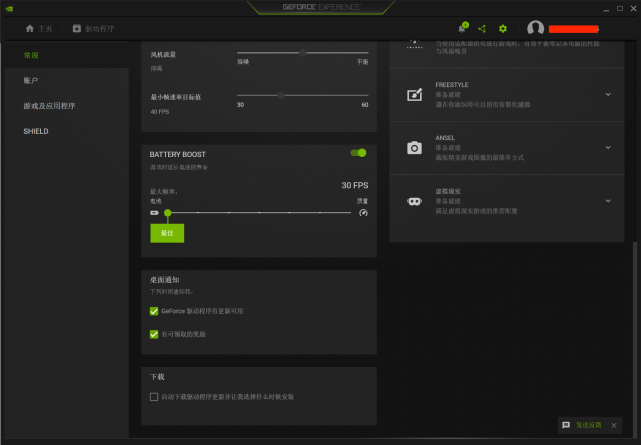Click the 桌面通知 section heading
The image size is (641, 445).
point(164,280)
